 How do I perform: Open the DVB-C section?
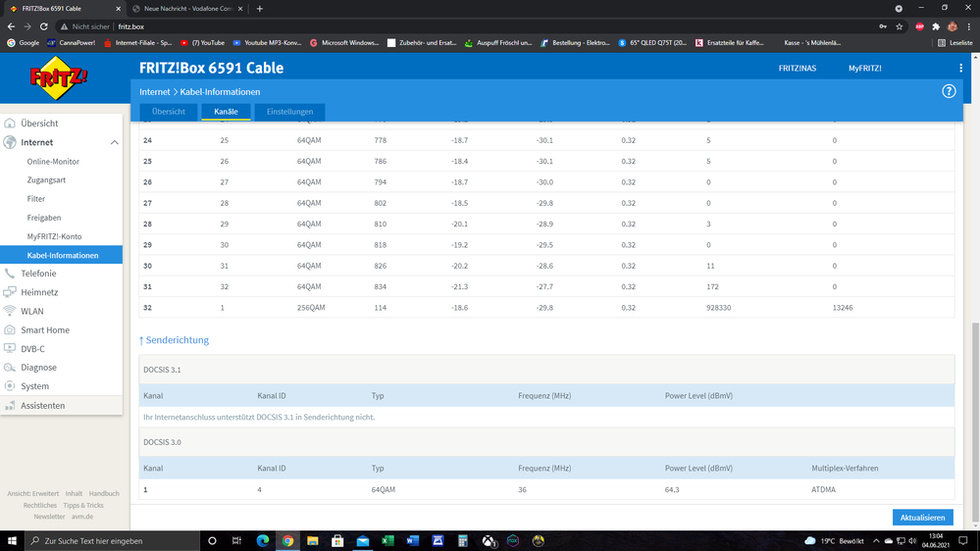(32, 349)
